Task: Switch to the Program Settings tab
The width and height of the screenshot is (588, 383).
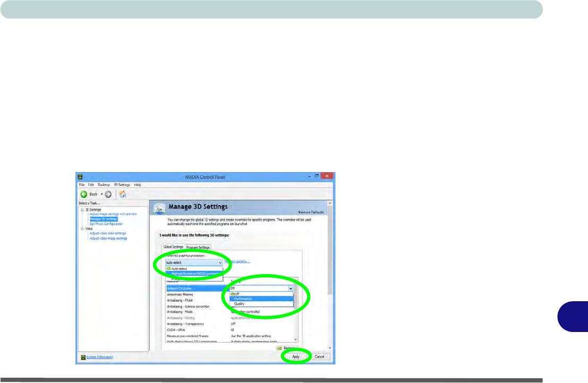Action: pos(198,248)
